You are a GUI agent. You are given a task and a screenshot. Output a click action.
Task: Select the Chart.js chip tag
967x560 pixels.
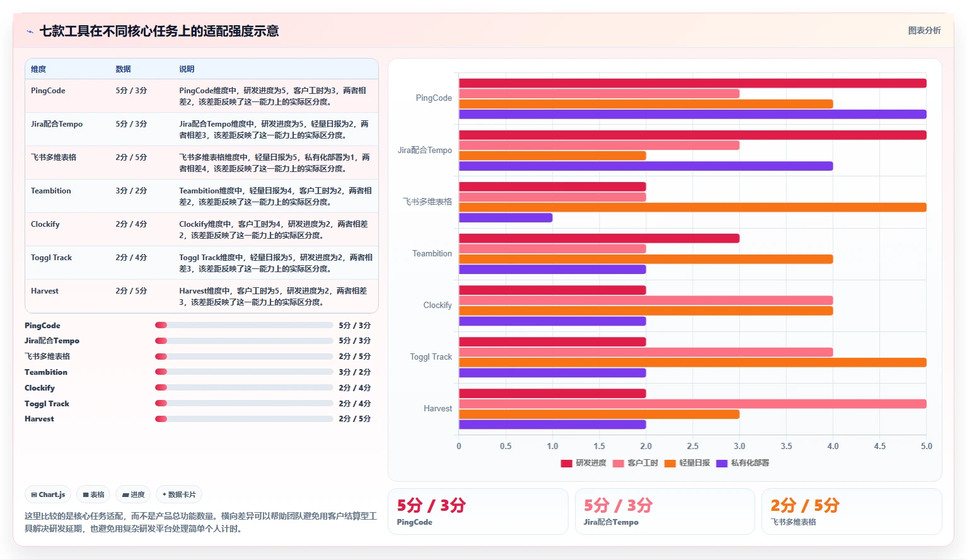pos(48,494)
